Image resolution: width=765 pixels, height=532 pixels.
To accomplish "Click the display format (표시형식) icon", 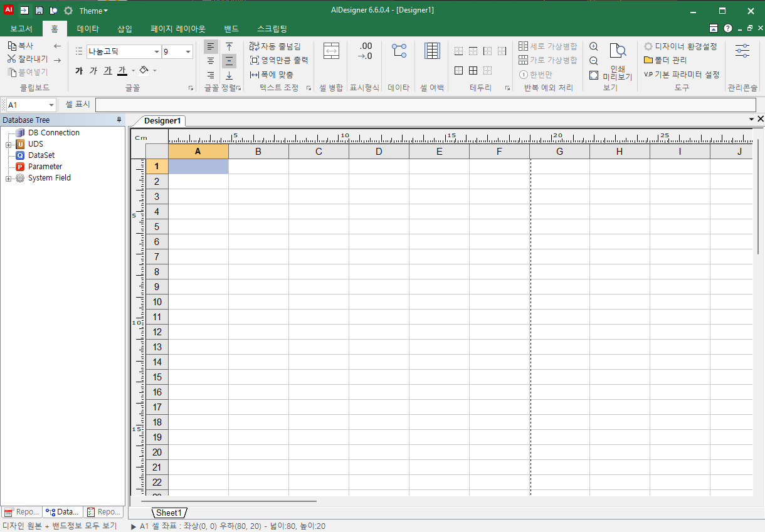I will [x=365, y=51].
